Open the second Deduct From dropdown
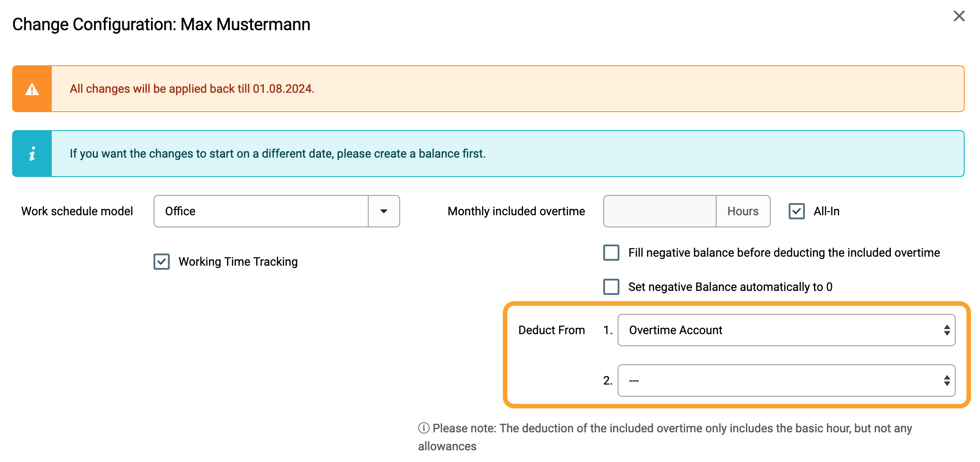 coord(786,380)
